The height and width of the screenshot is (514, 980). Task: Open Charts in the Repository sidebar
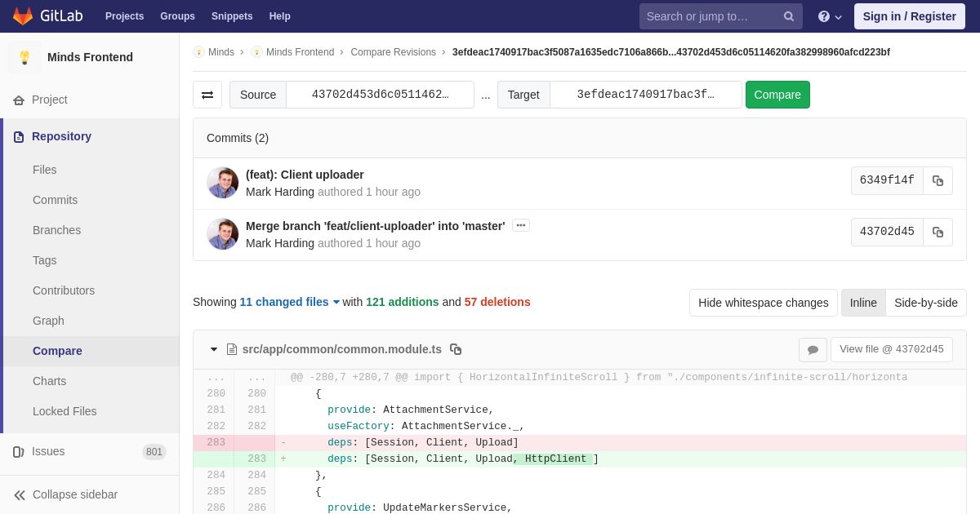coord(49,381)
